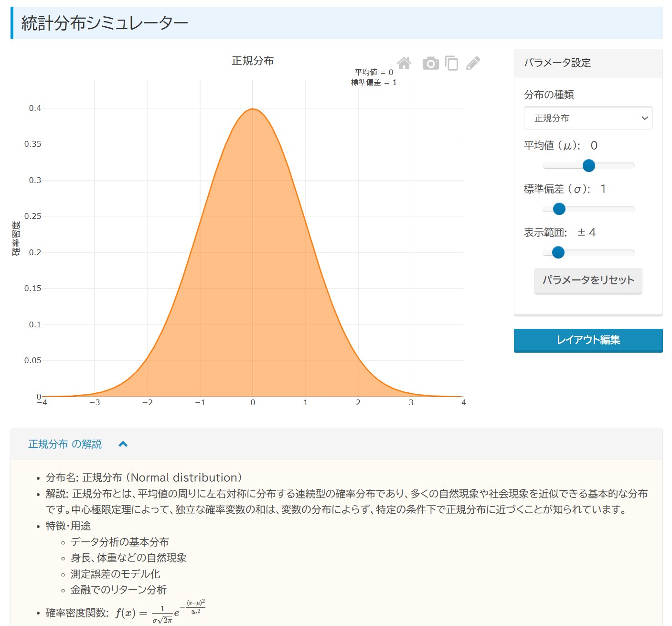Click the 正規分布 chart title
Image resolution: width=672 pixels, height=626 pixels.
pyautogui.click(x=253, y=61)
